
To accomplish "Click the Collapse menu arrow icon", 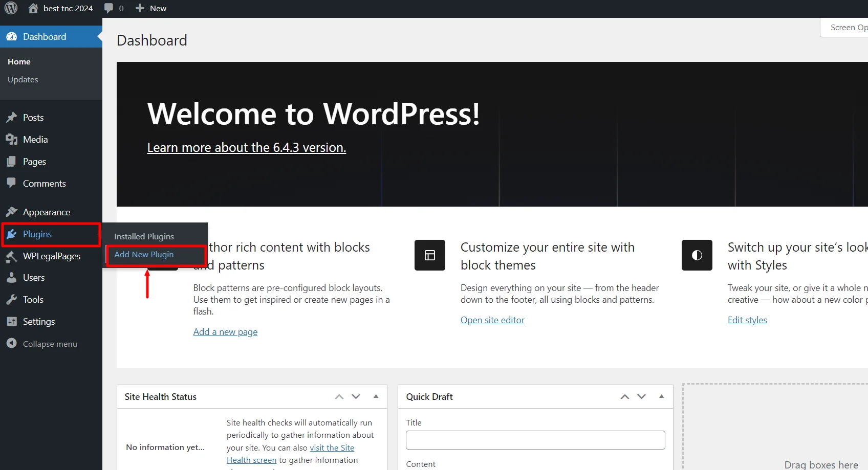I will tap(12, 343).
